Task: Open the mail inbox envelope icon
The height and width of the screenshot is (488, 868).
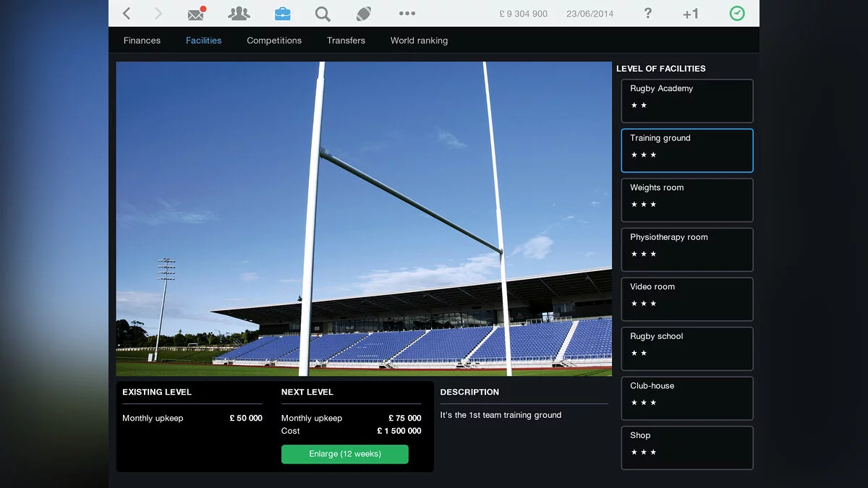Action: [x=196, y=13]
